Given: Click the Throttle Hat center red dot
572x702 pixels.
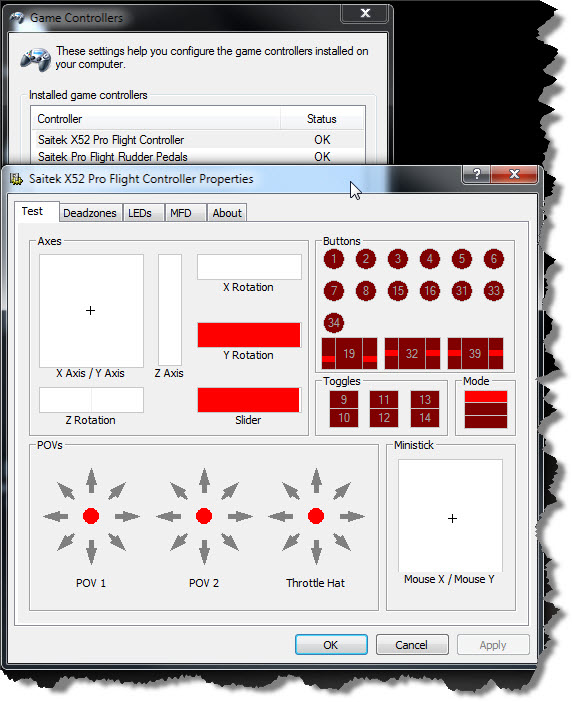Looking at the screenshot, I should (x=316, y=516).
